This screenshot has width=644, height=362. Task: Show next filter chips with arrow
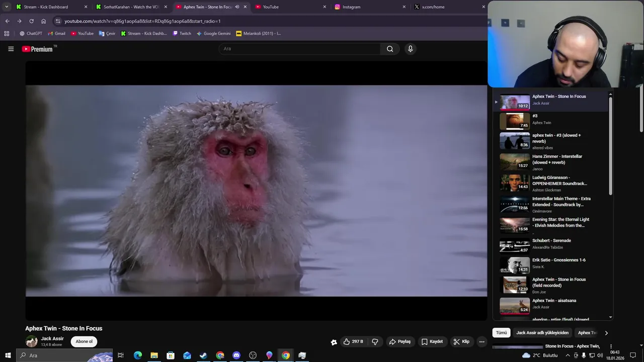click(x=606, y=333)
